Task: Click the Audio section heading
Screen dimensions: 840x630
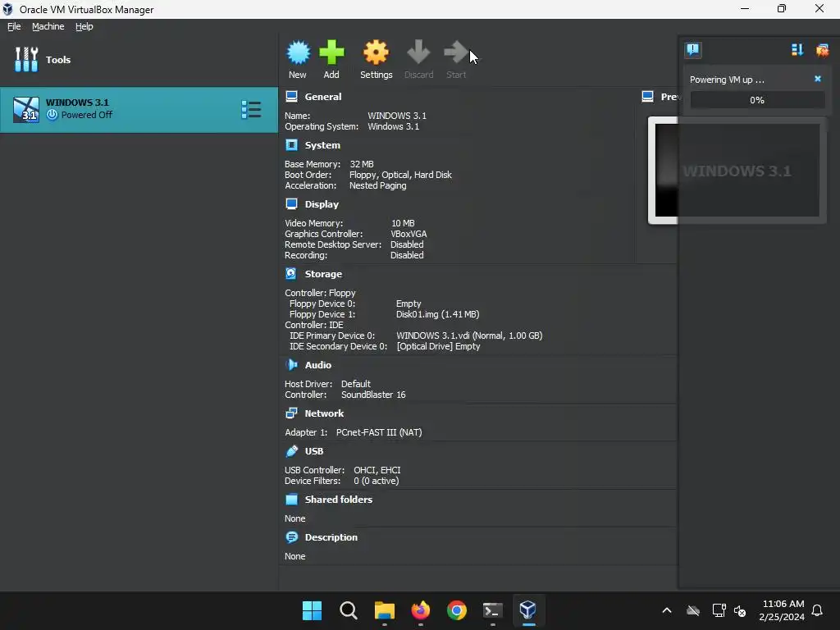Action: coord(317,365)
